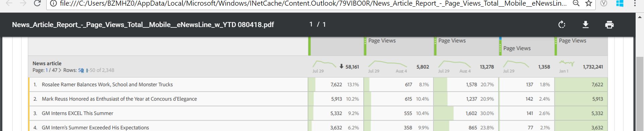The height and width of the screenshot is (131, 644).
Task: Click the 137 value in row 1
Action: point(530,85)
